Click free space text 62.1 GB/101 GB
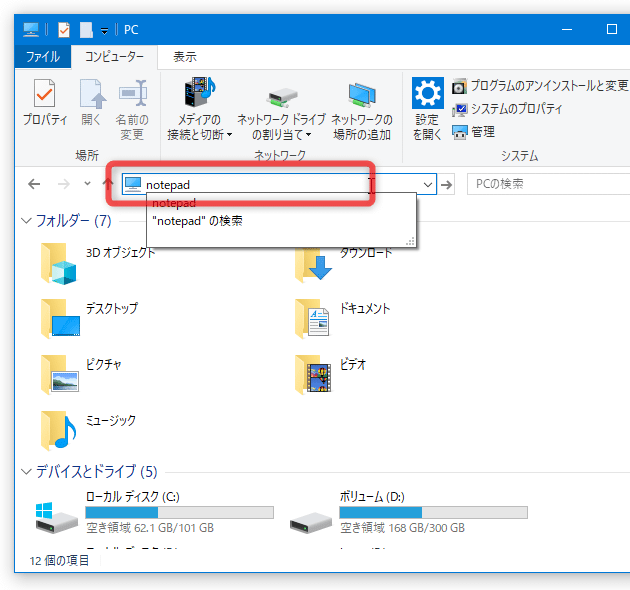 [x=150, y=528]
